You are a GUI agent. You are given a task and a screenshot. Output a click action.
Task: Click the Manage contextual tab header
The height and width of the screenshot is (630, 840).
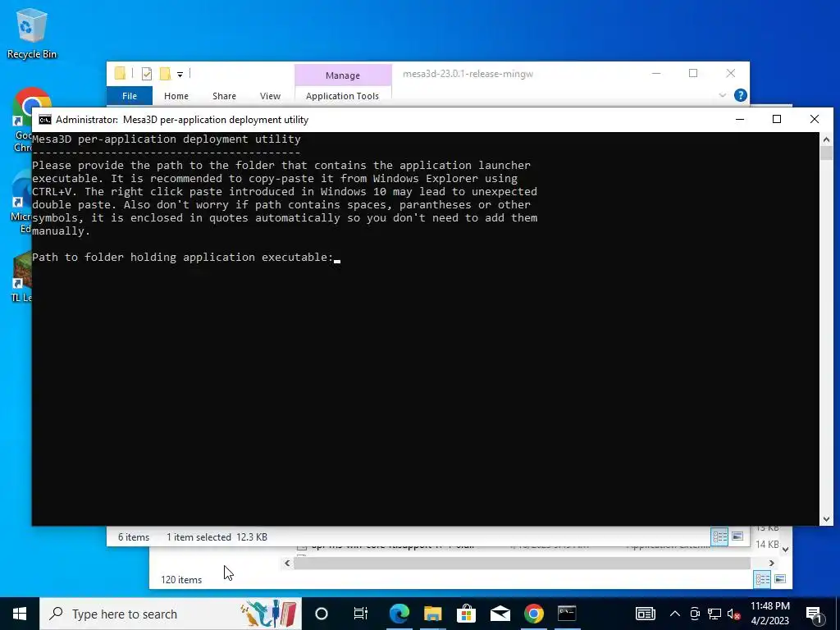pyautogui.click(x=343, y=75)
